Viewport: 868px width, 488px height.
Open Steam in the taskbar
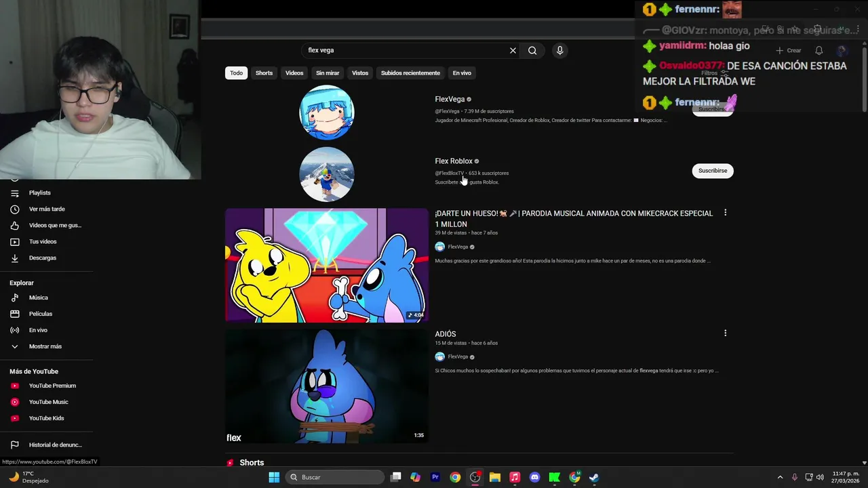coord(594,477)
